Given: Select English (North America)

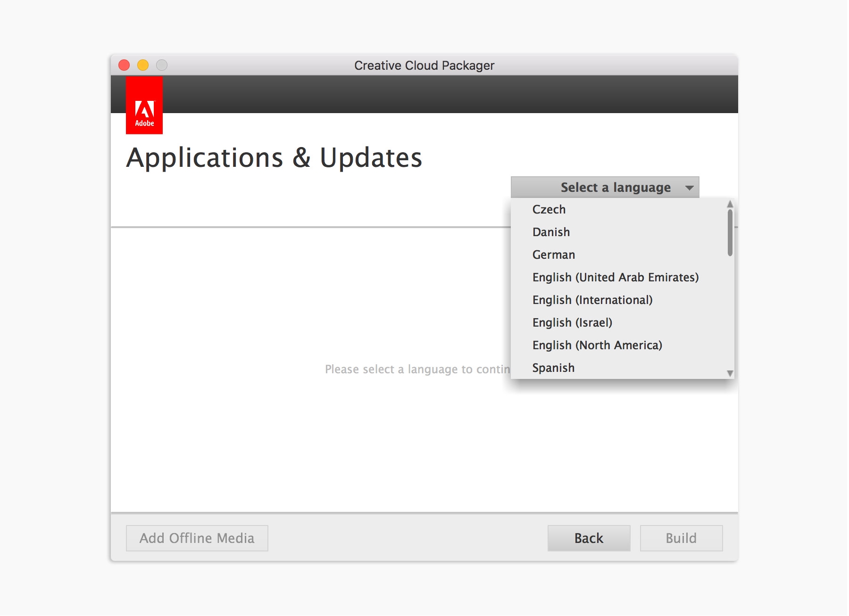Looking at the screenshot, I should tap(597, 345).
